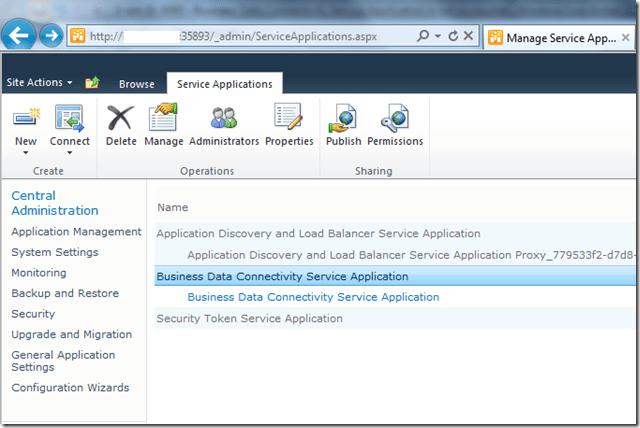
Task: Click the Publish icon in Sharing group
Action: 344,120
